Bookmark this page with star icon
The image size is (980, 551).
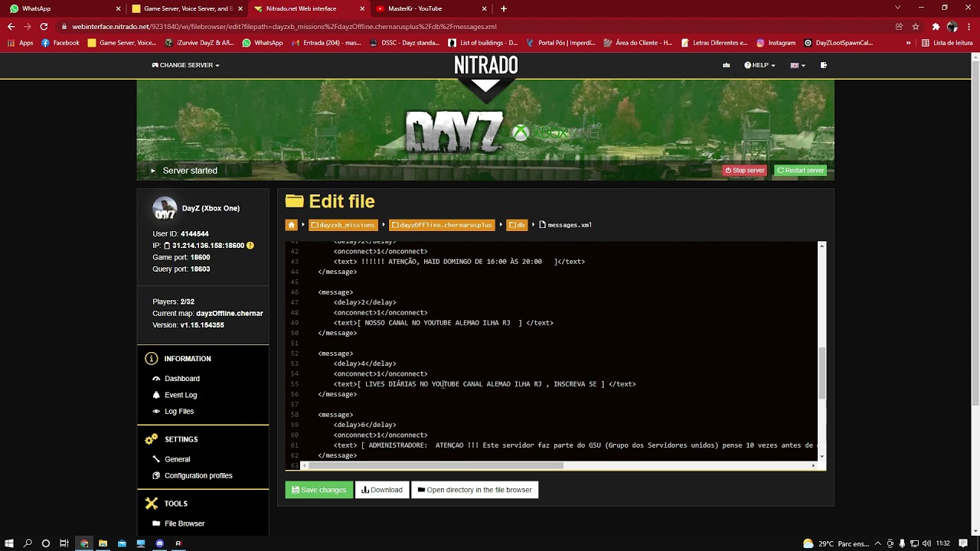coord(914,26)
